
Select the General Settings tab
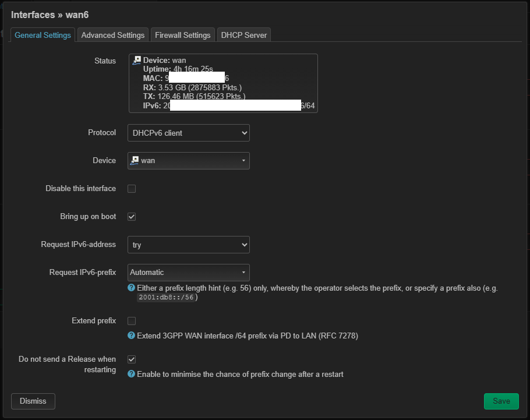point(43,35)
